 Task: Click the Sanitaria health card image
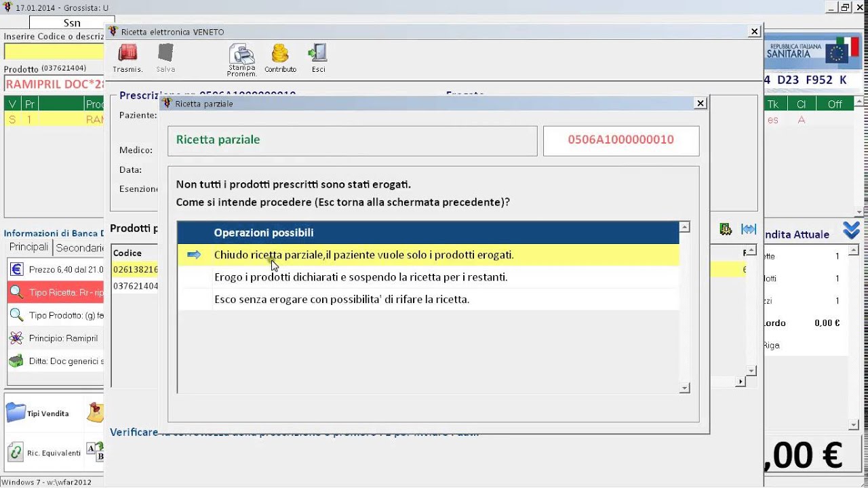point(812,52)
